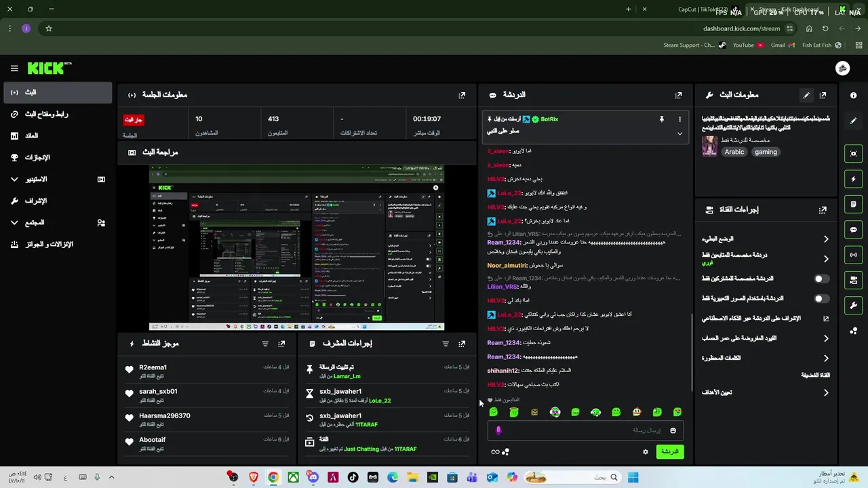Pop out the stream info panel
Image resolution: width=868 pixels, height=488 pixels.
[x=823, y=96]
